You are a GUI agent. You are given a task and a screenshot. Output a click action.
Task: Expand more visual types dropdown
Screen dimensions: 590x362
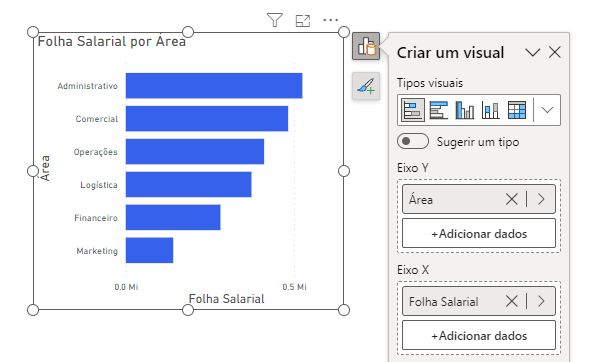point(547,110)
